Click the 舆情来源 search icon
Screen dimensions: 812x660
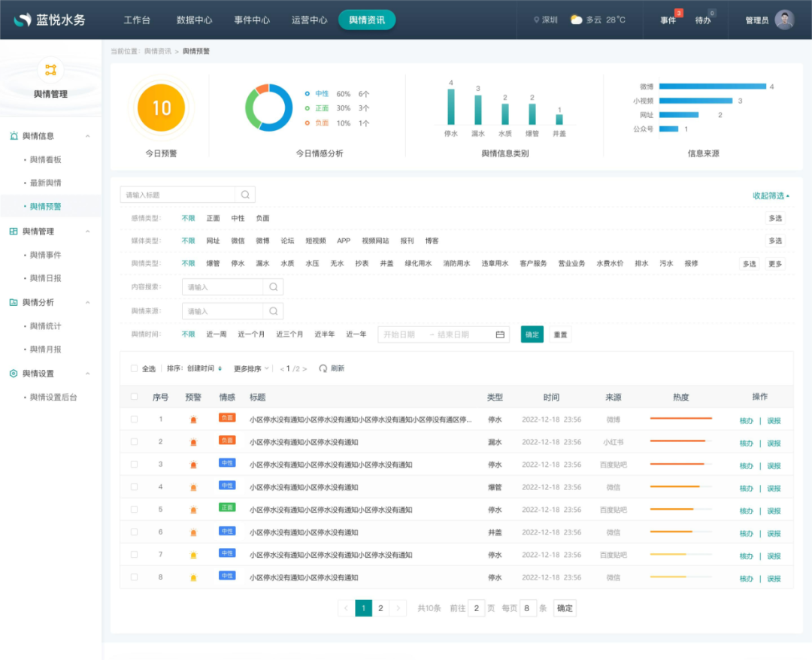point(274,310)
